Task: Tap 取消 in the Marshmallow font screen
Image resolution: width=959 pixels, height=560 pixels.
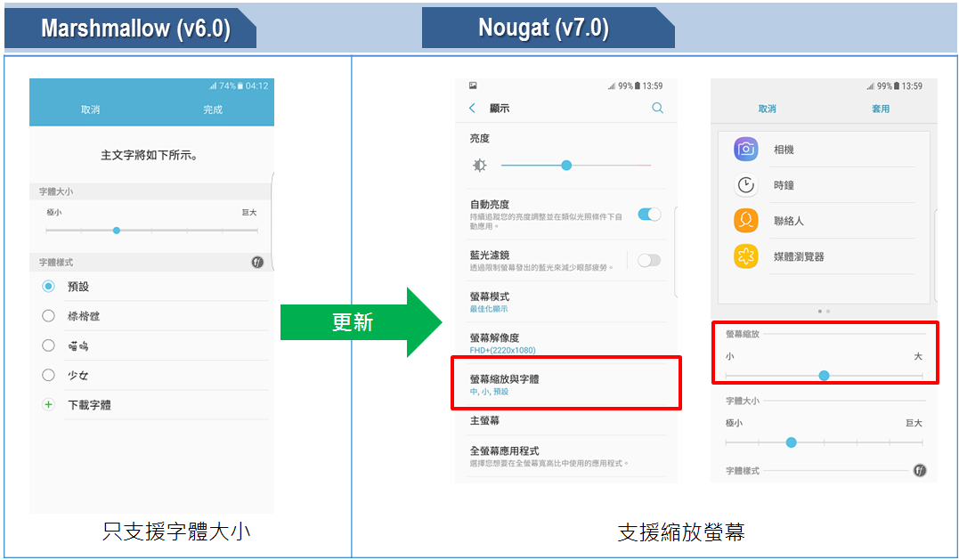Action: tap(91, 110)
